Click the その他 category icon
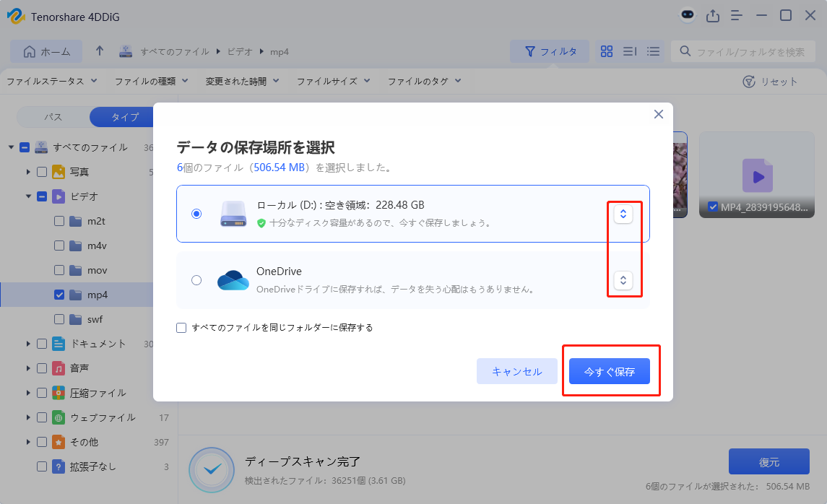The height and width of the screenshot is (504, 827). [x=59, y=442]
